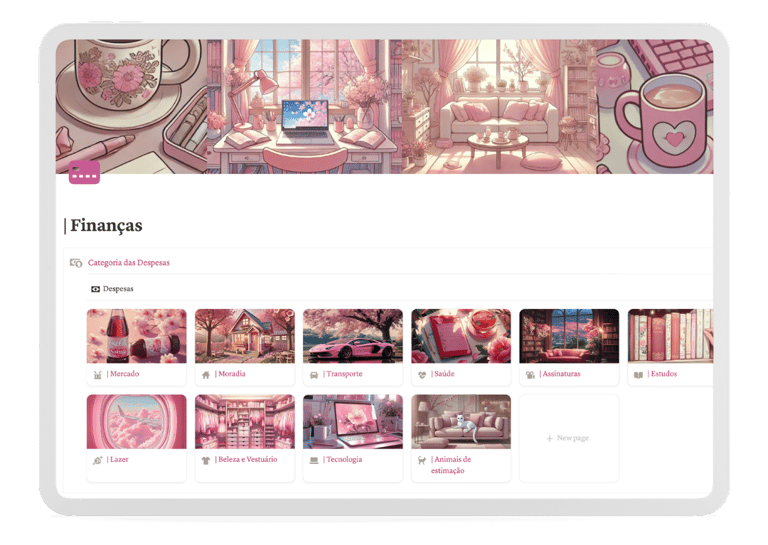Open the Estudos page title
This screenshot has height=545, width=768.
pyautogui.click(x=662, y=374)
